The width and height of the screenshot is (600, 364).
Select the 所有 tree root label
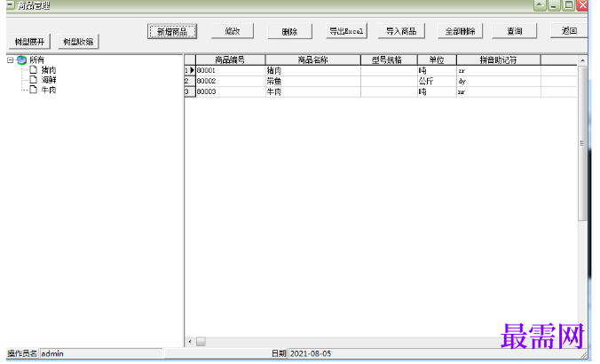tap(36, 60)
